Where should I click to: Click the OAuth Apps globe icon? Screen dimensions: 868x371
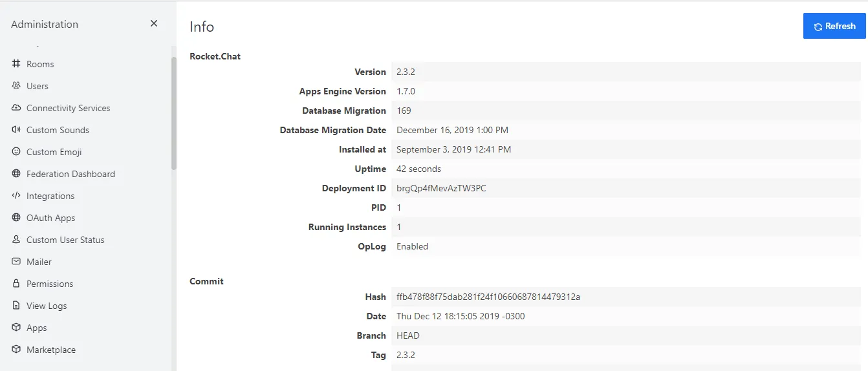[x=16, y=218]
